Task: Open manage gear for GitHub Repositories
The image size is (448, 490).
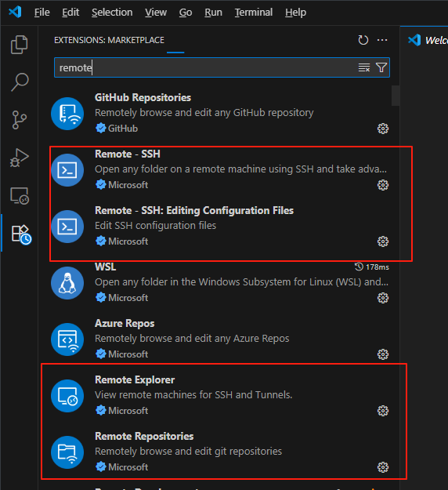Action: pyautogui.click(x=383, y=129)
